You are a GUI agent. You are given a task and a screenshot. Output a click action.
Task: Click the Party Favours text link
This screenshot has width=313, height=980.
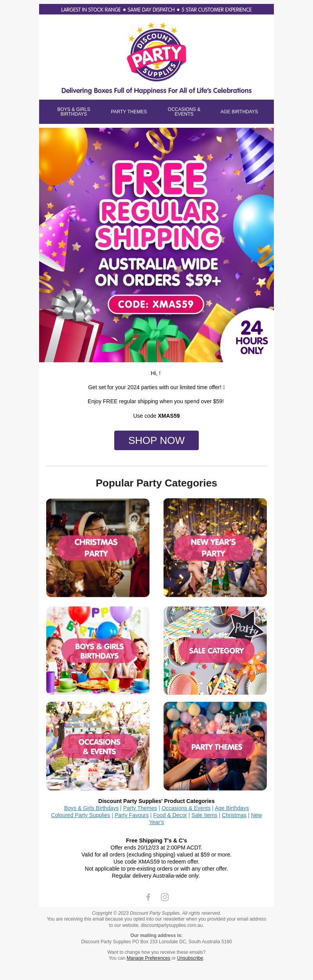tap(131, 815)
